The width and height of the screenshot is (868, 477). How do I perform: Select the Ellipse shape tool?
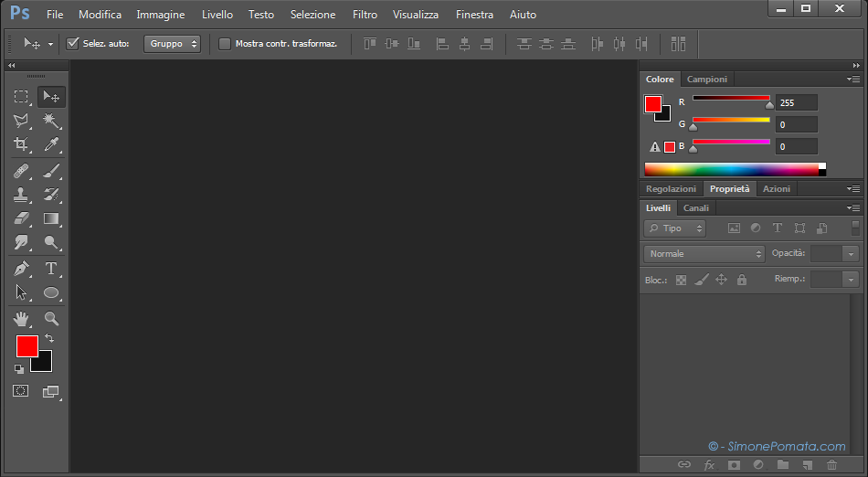tap(51, 292)
